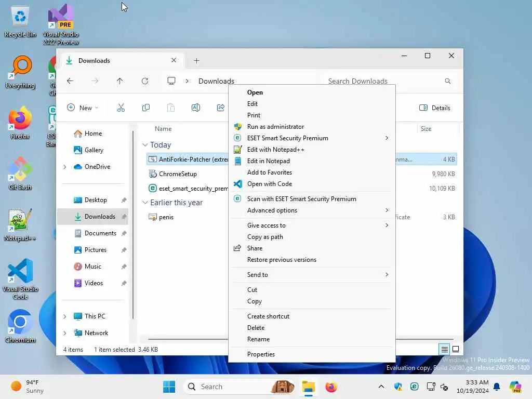The height and width of the screenshot is (399, 532).
Task: Collapse the Earlier this year group
Action: point(145,203)
